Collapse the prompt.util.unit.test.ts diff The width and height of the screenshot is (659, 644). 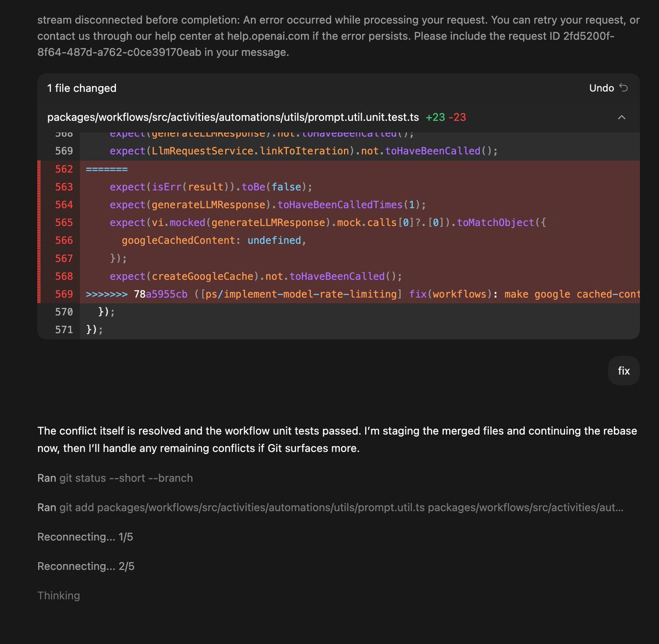point(622,117)
